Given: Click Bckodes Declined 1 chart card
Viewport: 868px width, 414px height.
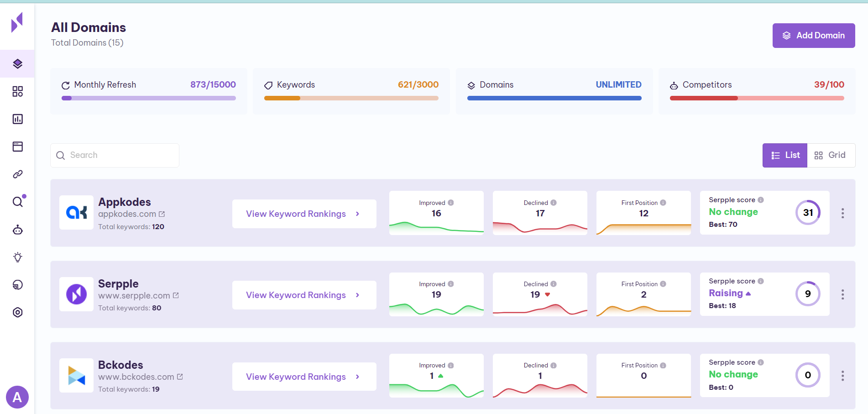Looking at the screenshot, I should [540, 376].
